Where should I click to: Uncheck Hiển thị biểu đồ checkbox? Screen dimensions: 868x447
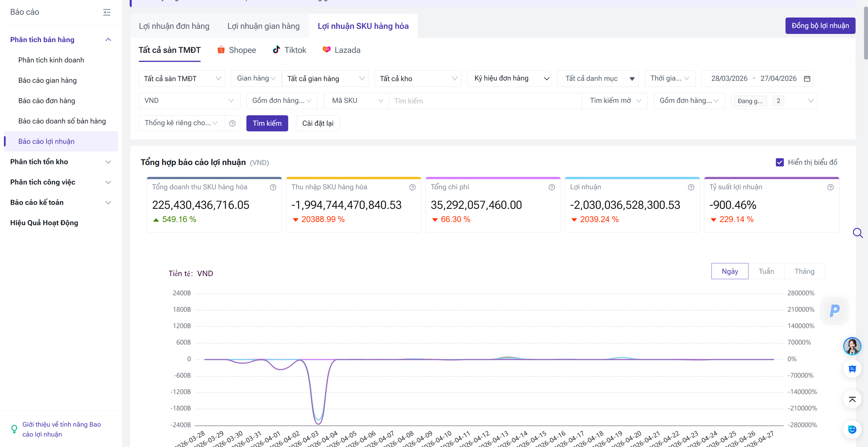click(x=779, y=162)
